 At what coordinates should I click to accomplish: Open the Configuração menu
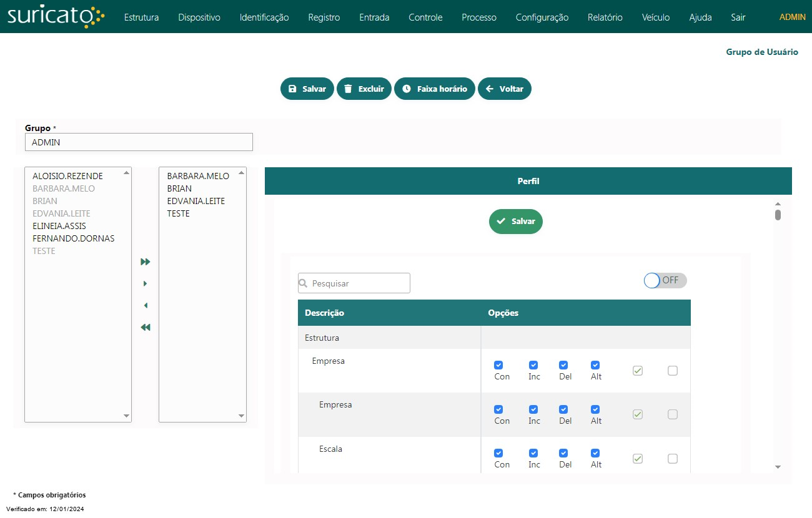point(542,17)
